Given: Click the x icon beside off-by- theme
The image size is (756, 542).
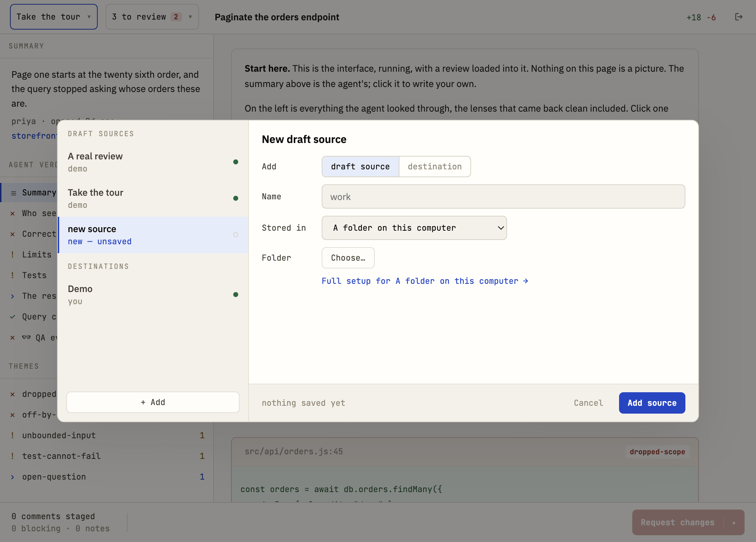Looking at the screenshot, I should pyautogui.click(x=12, y=415).
